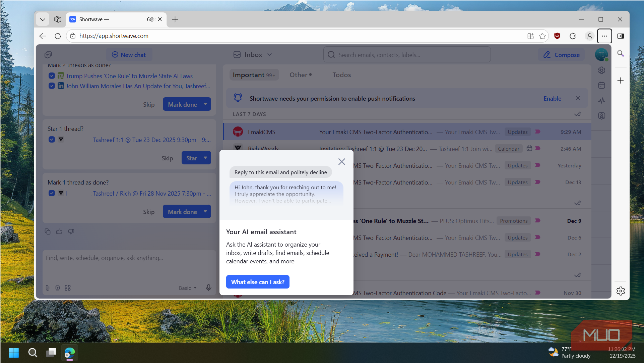Click the Compose button

[x=562, y=55]
